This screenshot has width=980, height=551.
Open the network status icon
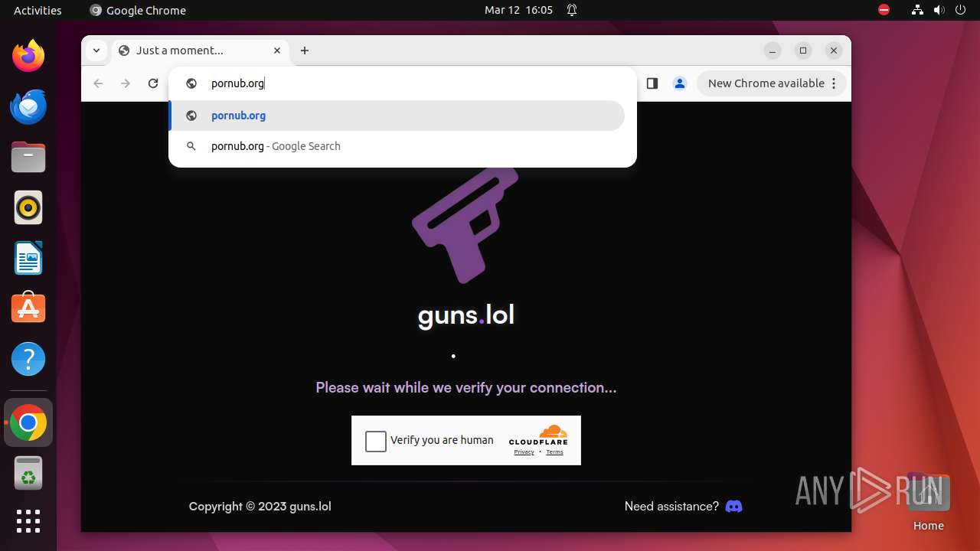tap(917, 10)
